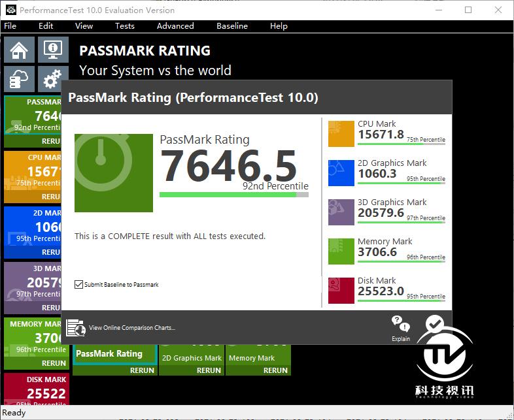514x420 pixels.
Task: Open the Advanced menu
Action: 175,26
